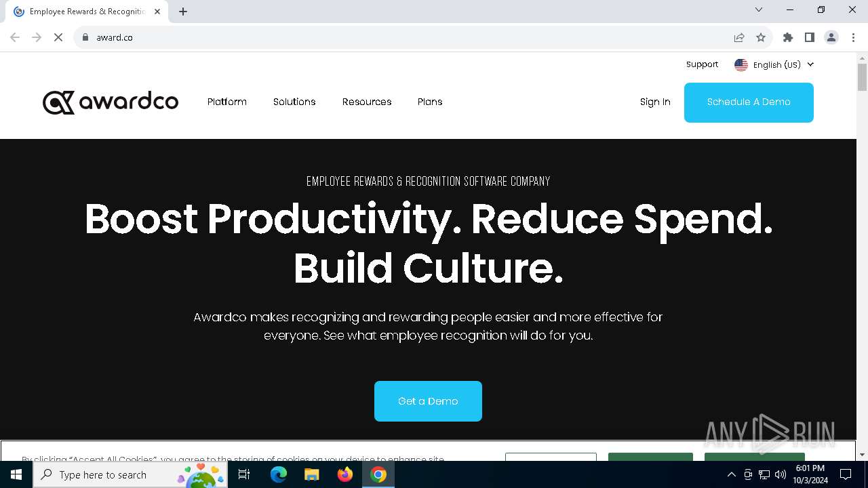Open Chrome extensions puzzle icon

pos(788,37)
